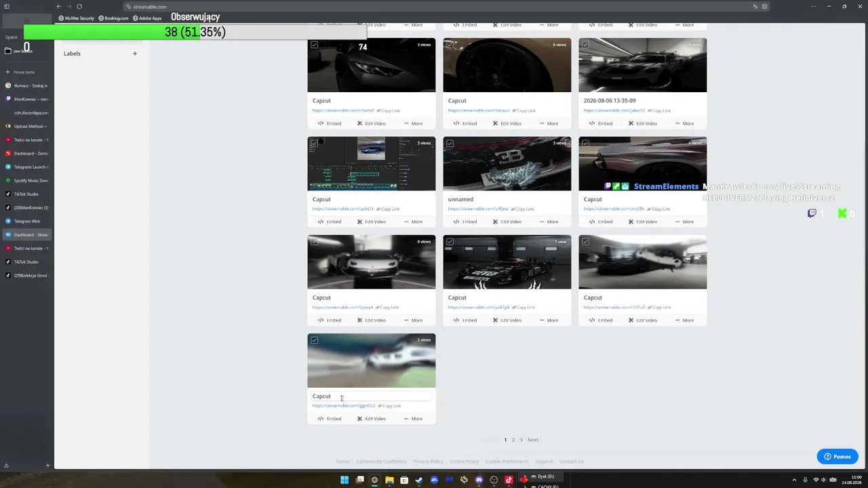Open the More menu for the n5wzv0 video
Screen dimensions: 868x488
pos(413,123)
